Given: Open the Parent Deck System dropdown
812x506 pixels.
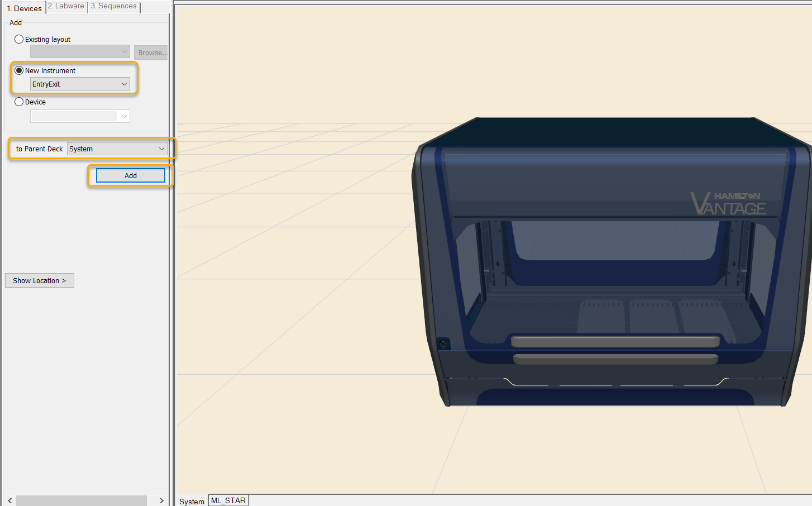Looking at the screenshot, I should (x=117, y=149).
